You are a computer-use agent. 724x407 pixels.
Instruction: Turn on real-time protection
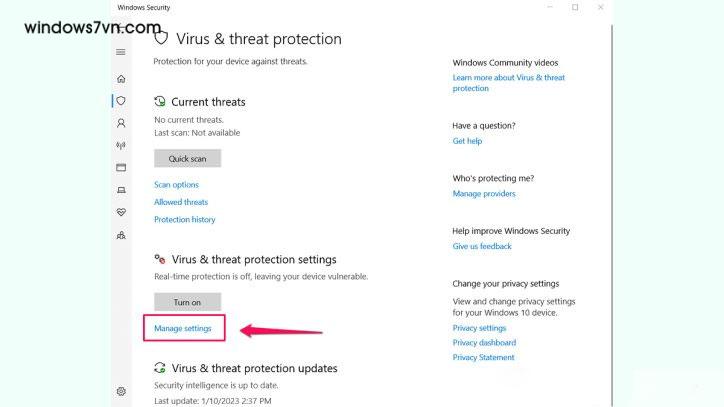point(187,302)
